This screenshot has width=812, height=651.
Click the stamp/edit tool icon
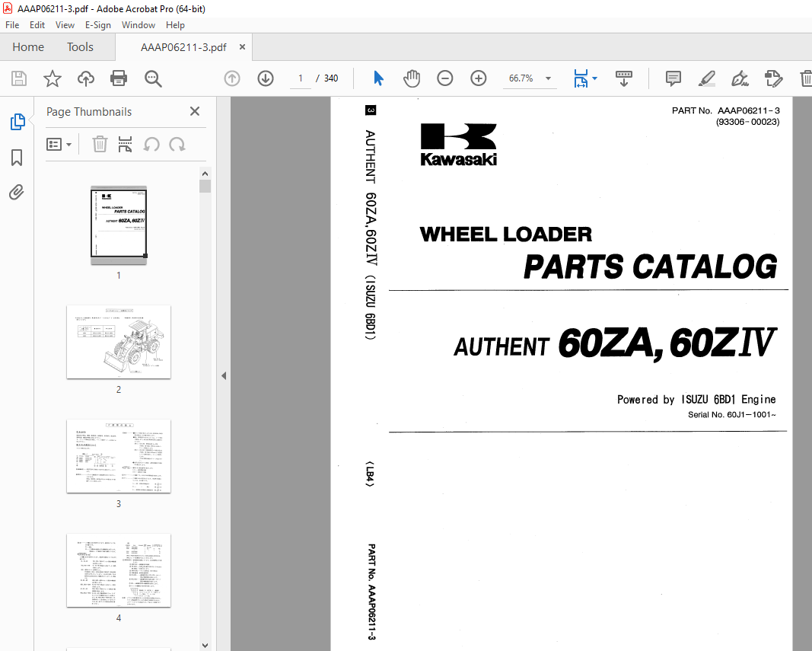point(773,78)
